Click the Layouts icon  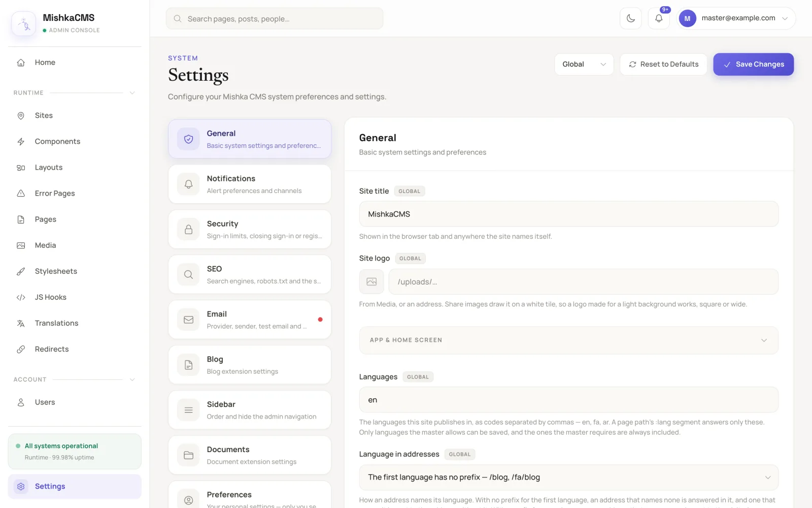click(x=21, y=168)
